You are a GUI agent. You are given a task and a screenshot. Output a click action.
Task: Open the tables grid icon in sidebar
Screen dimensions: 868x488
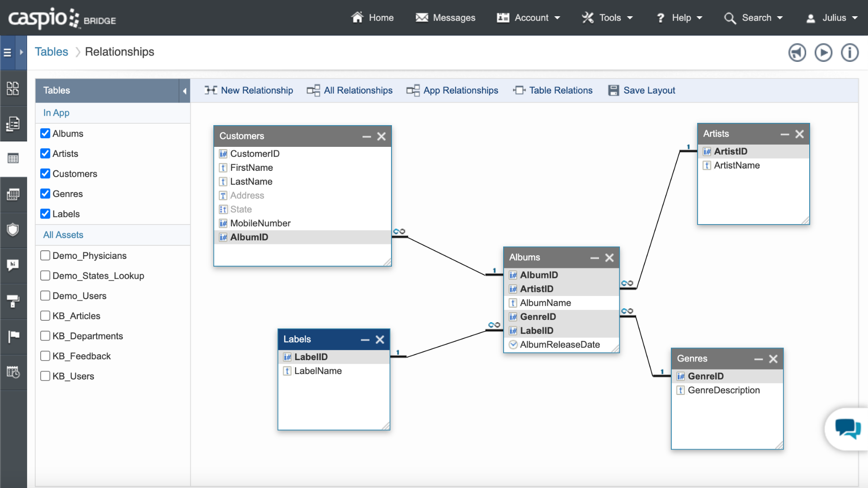(13, 159)
